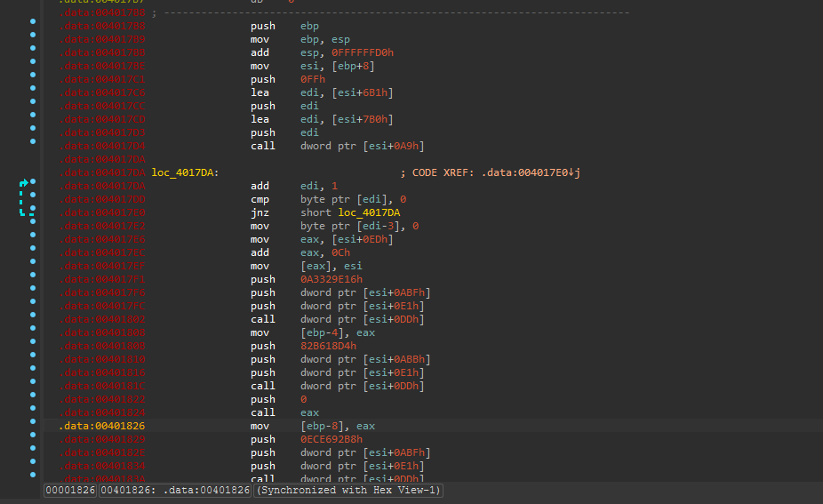Screen dimensions: 823x504
Task: Click margin dot beside push 0A3329E16h
Action: click(33, 280)
